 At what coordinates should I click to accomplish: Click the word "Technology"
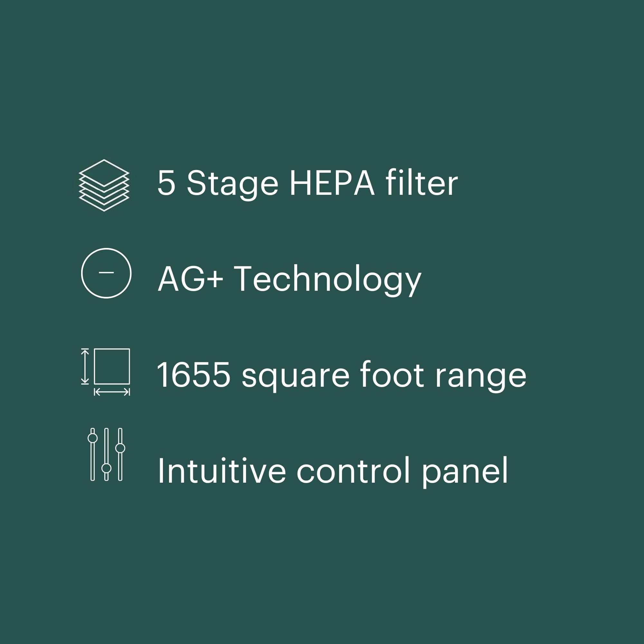(328, 279)
